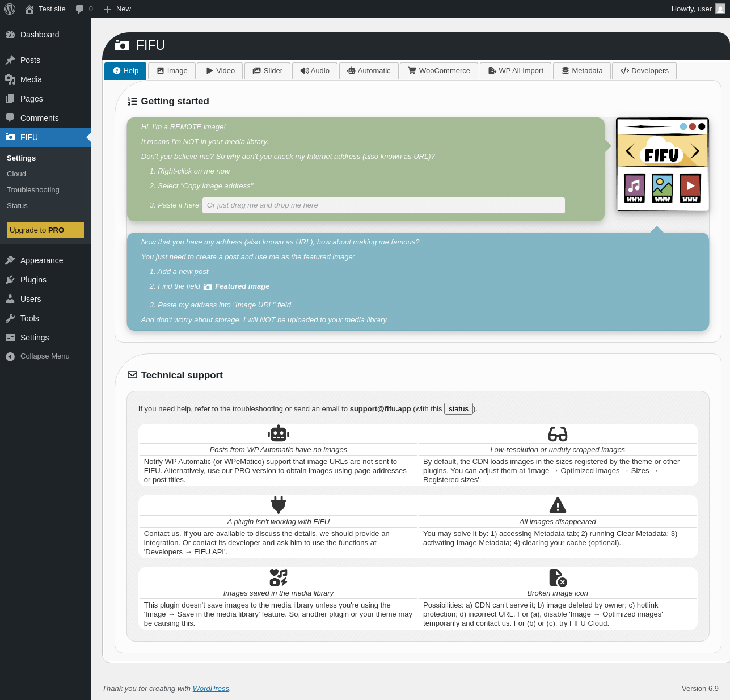Click the right arrow on FIFU slider image
The image size is (730, 700).
coord(695,151)
